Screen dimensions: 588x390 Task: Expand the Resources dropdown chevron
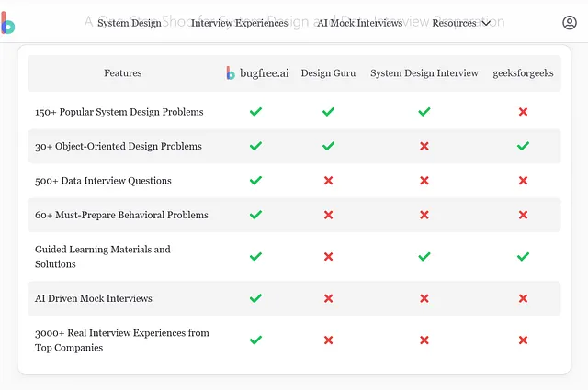tap(486, 23)
